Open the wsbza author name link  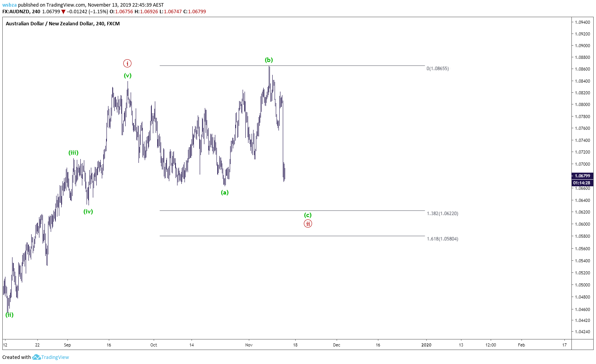point(9,5)
